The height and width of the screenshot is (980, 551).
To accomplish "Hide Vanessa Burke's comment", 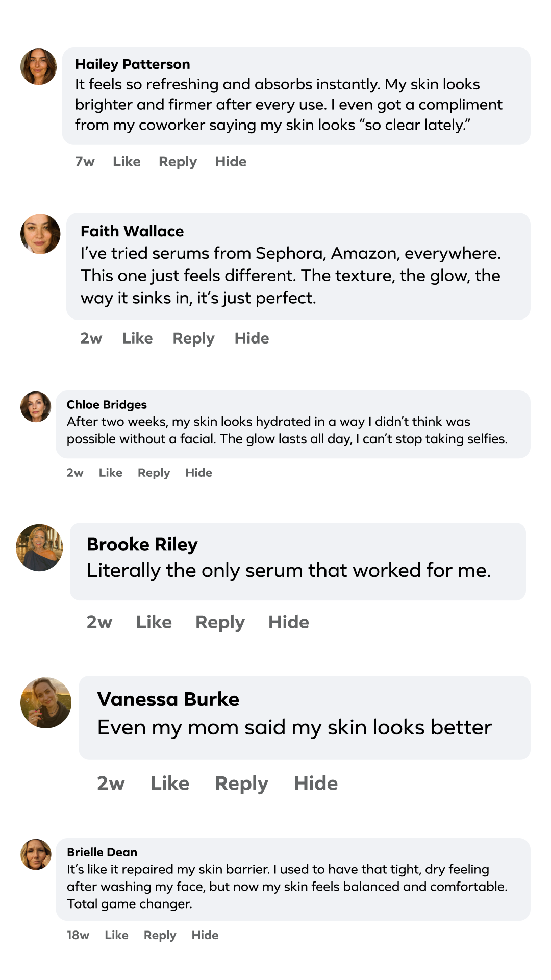I will tap(315, 783).
